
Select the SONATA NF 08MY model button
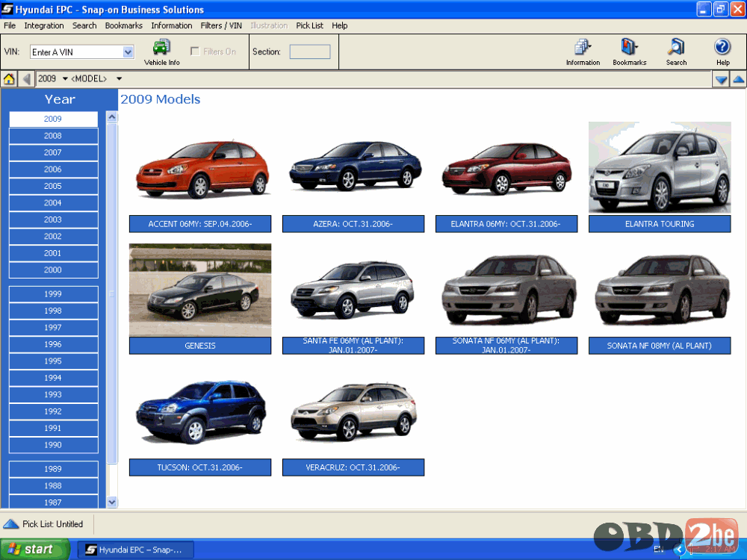(660, 346)
